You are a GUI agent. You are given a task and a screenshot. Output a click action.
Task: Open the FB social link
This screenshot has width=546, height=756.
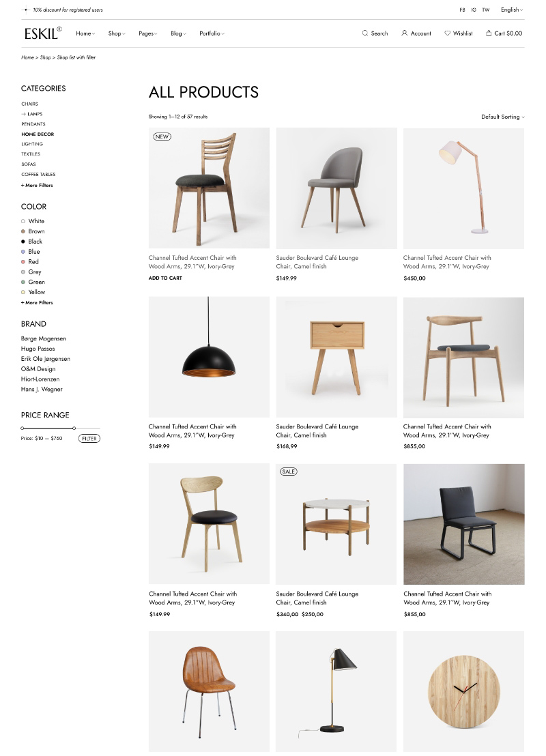[x=462, y=10]
